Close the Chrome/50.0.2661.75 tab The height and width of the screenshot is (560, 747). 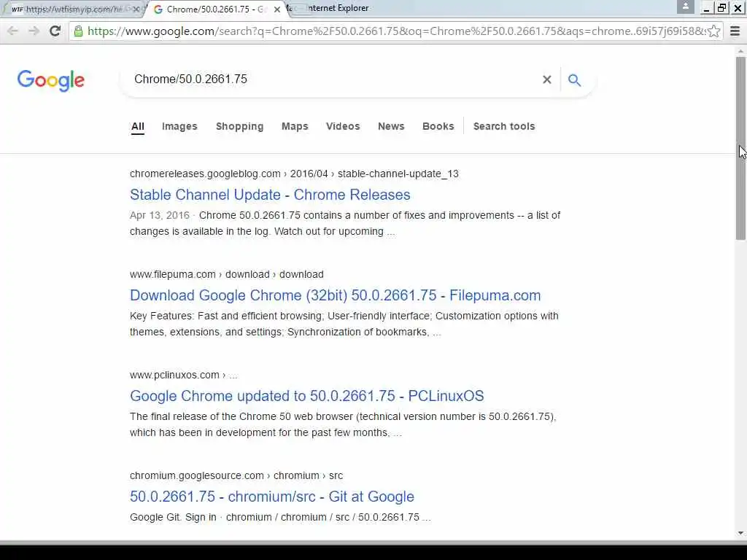[276, 9]
